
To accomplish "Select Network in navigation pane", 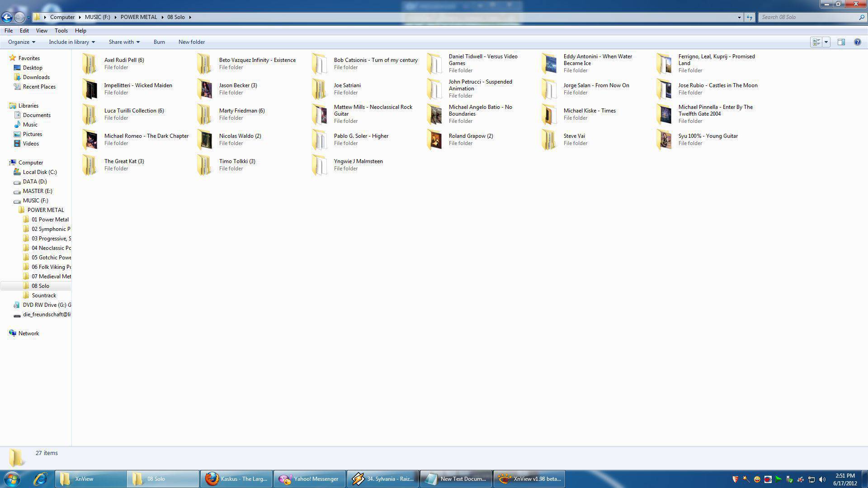I will [28, 333].
